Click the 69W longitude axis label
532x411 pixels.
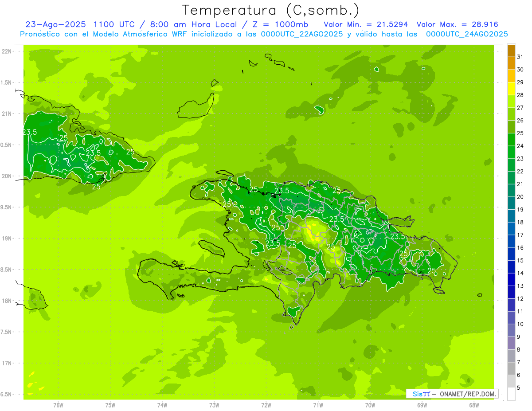point(422,405)
